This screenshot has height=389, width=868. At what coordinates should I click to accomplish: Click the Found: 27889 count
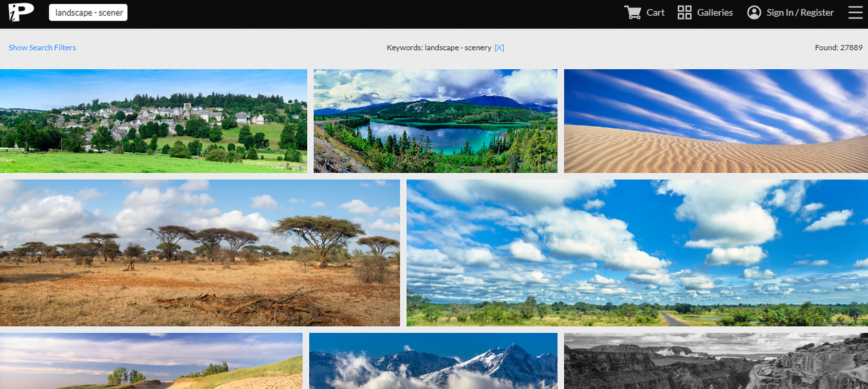click(x=839, y=47)
